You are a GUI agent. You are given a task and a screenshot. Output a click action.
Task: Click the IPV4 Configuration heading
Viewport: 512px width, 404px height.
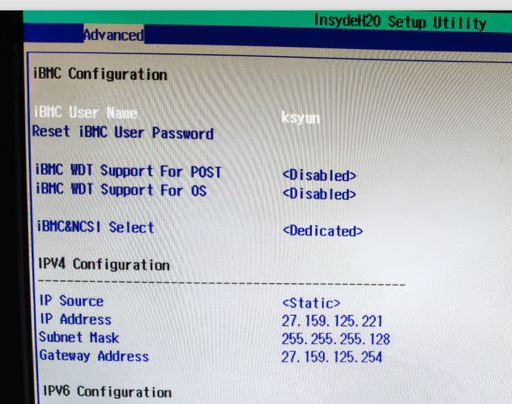[104, 265]
